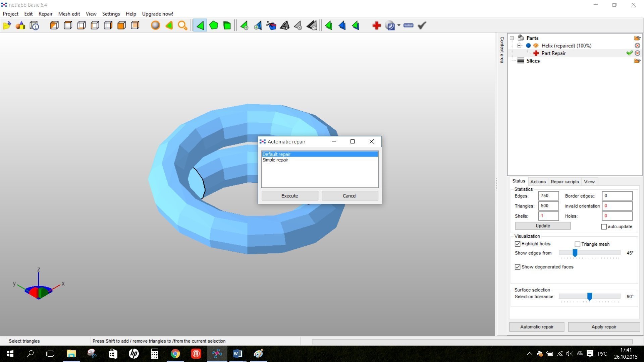The width and height of the screenshot is (644, 362).
Task: Click the Windows Start button
Action: tap(10, 354)
